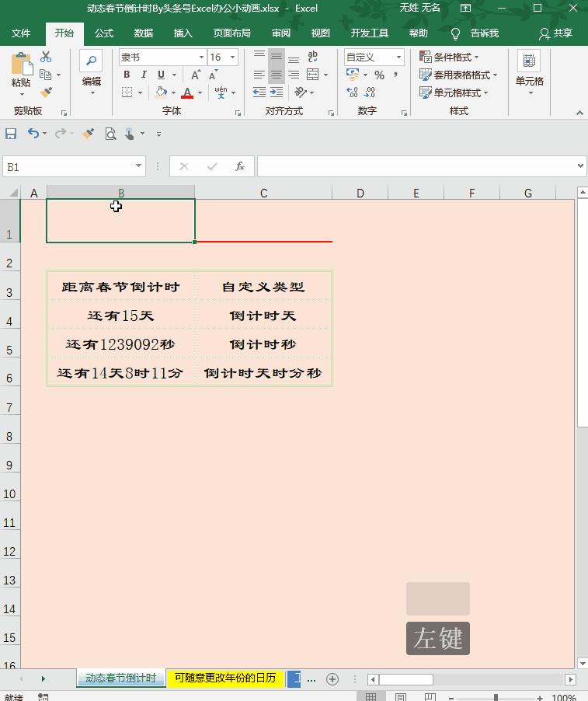Open the yellow calendar sheet tab
This screenshot has width=588, height=701.
(224, 678)
